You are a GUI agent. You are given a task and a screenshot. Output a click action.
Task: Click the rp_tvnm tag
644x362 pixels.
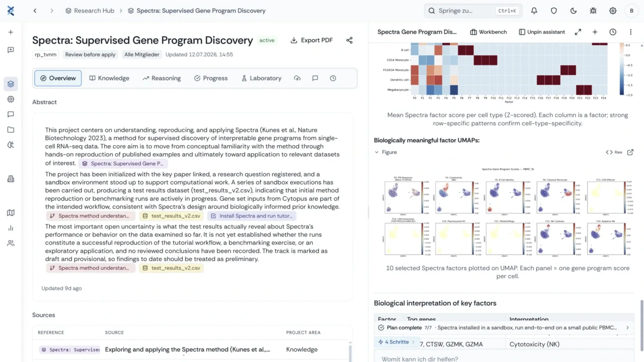click(x=45, y=55)
